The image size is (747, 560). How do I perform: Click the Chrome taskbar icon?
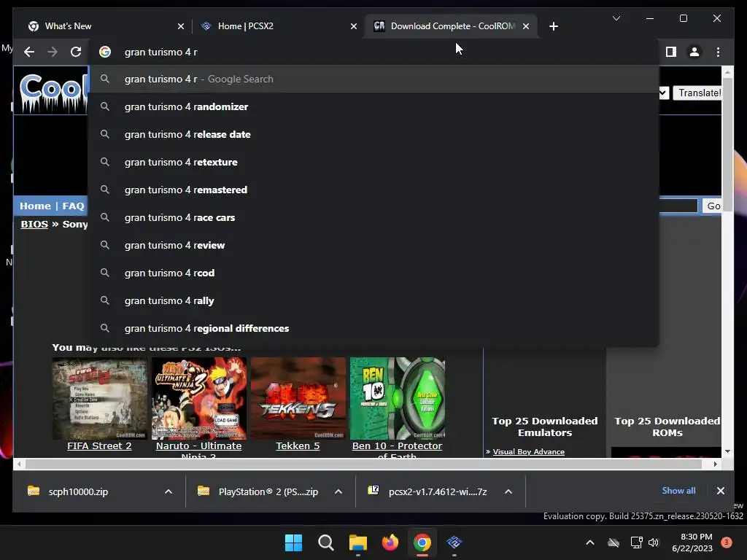[x=422, y=542]
